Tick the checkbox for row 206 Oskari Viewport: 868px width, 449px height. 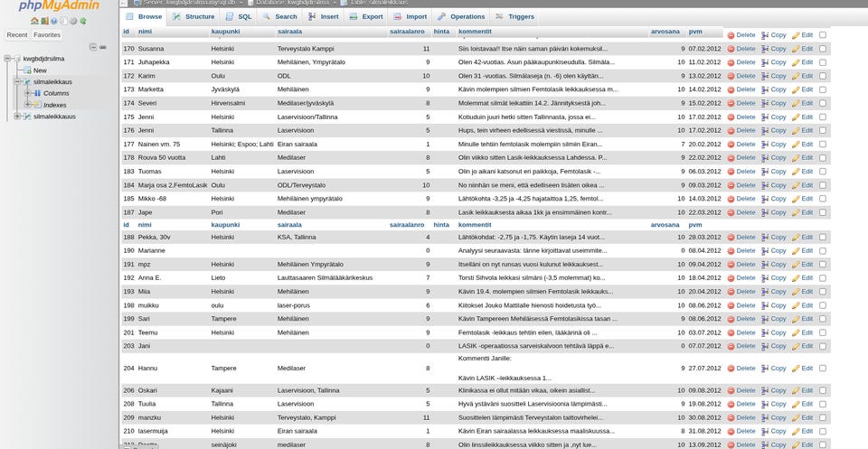pyautogui.click(x=823, y=390)
